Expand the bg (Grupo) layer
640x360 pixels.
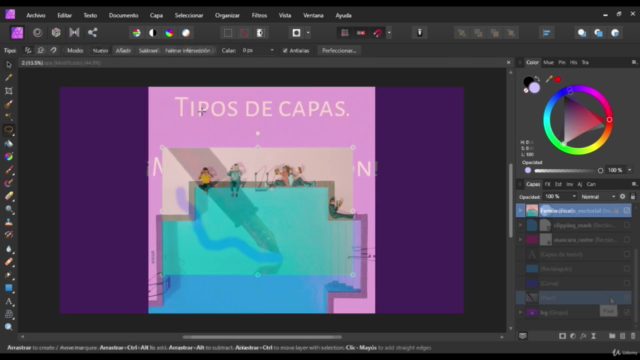[x=520, y=312]
